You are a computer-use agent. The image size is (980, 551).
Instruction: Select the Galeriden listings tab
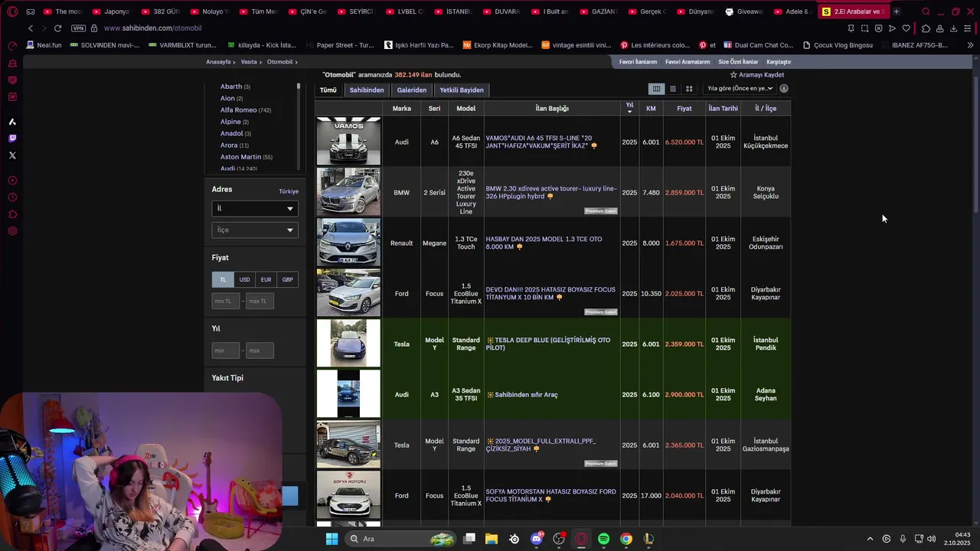(411, 90)
